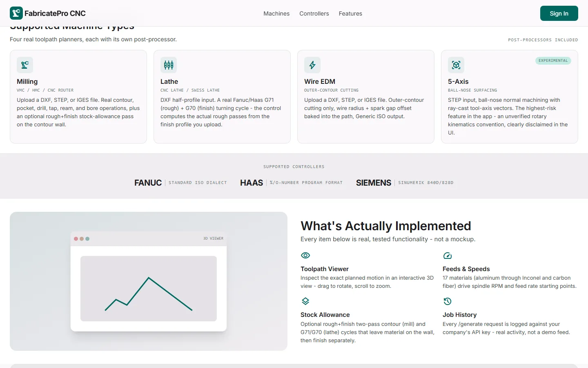
Task: Click the '3D VIEWER' window label
Action: click(213, 238)
